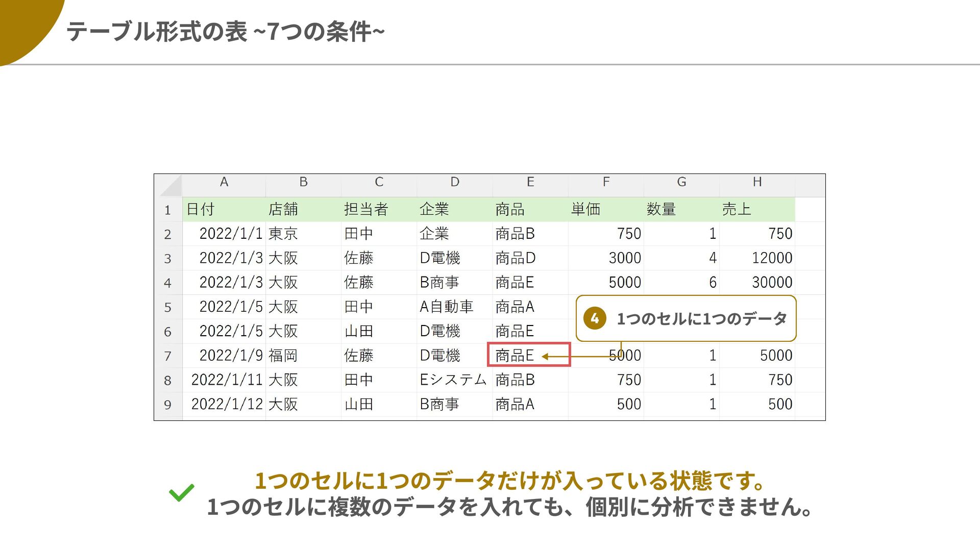Select the sales cell 30000
980x551 pixels.
pyautogui.click(x=757, y=283)
